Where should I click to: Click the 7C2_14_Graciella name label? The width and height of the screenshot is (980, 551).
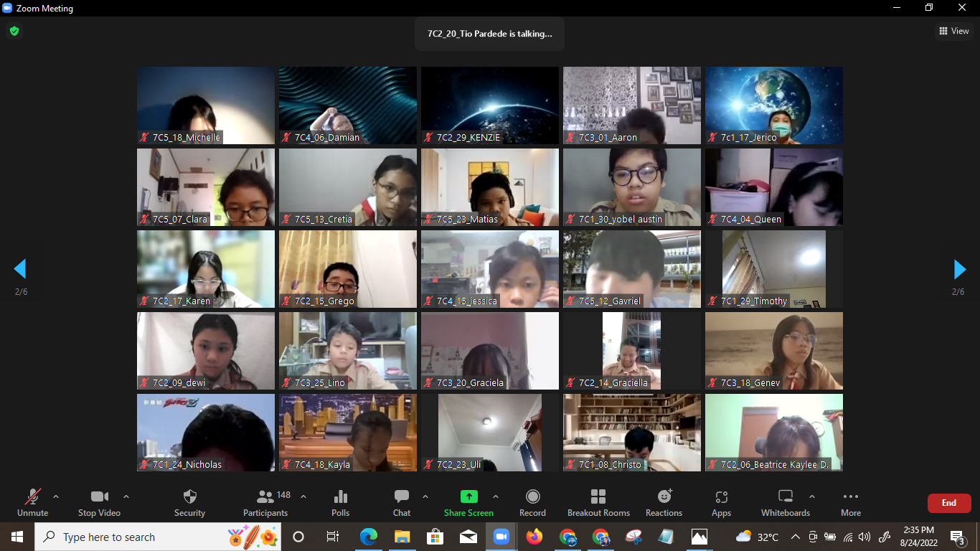point(613,382)
